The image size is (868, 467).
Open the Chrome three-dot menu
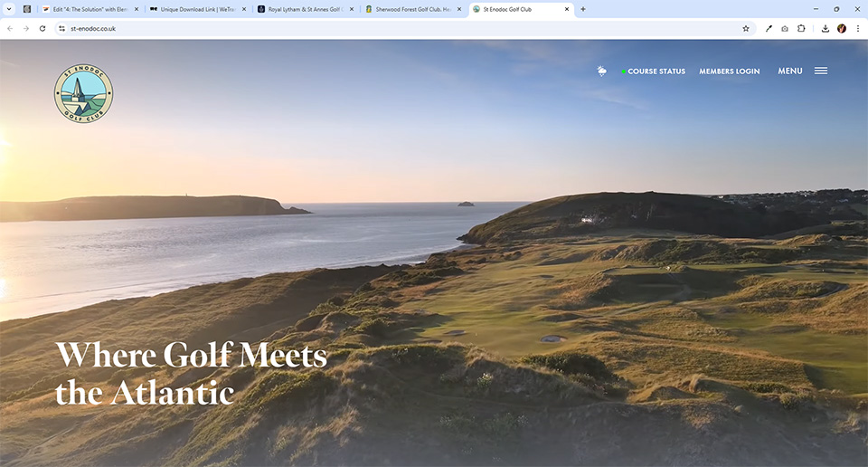(x=858, y=28)
